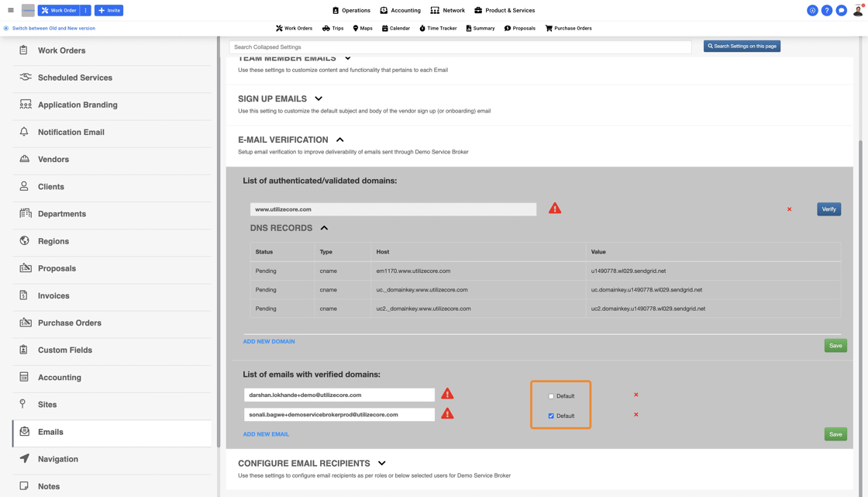Click Sites pin icon

[22, 403]
